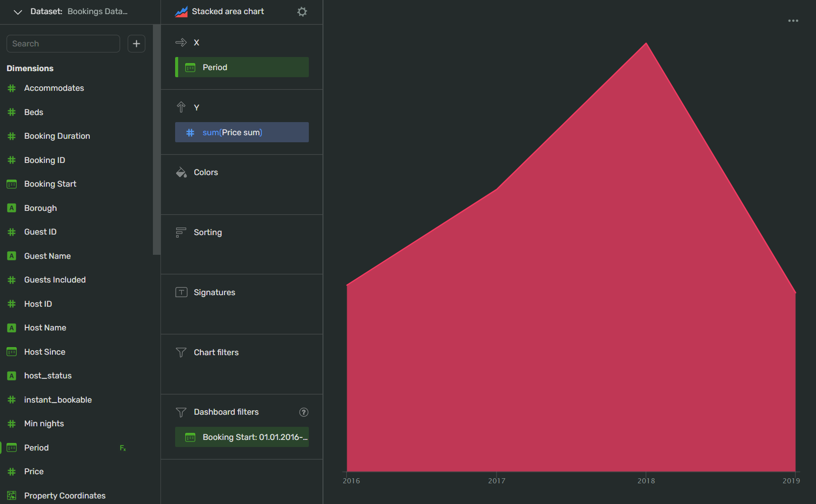Click the Min nights number-type icon
Screen dimensions: 816x504
click(12, 424)
